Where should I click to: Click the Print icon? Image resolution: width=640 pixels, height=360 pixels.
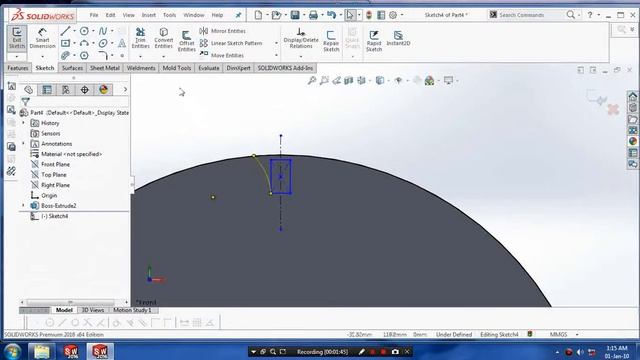click(313, 15)
